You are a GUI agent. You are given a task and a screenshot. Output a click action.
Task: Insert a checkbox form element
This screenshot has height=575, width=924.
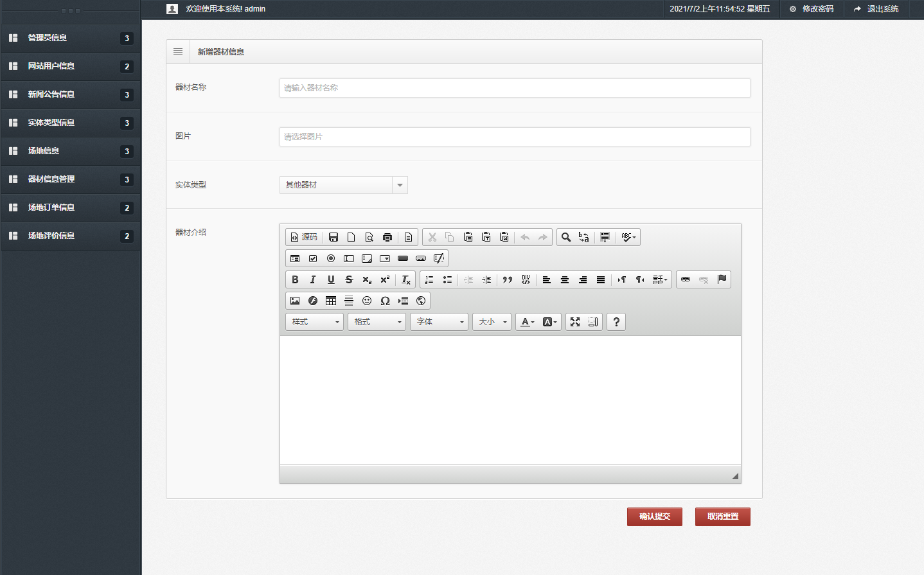(313, 258)
